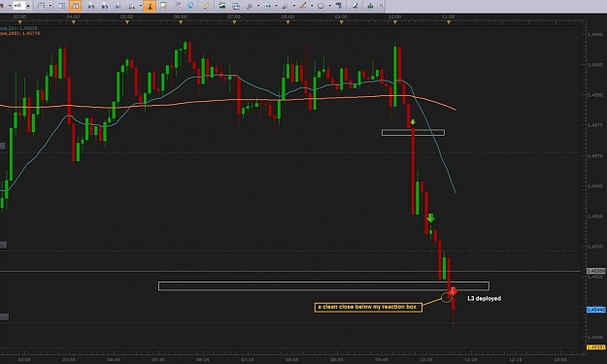Click the 06:00 session marker triangle
This screenshot has height=364, width=607.
pos(181,22)
